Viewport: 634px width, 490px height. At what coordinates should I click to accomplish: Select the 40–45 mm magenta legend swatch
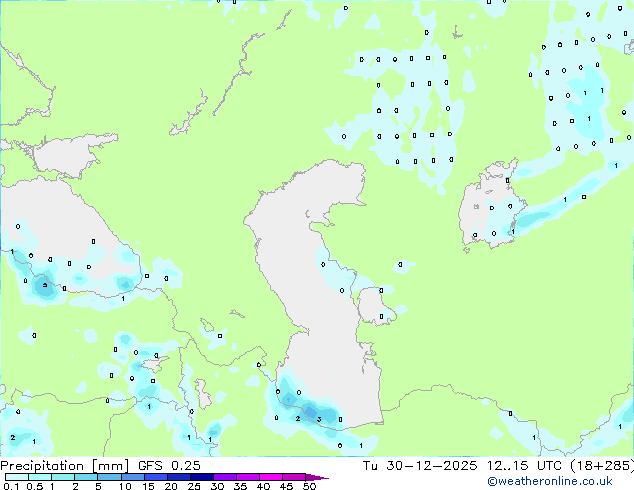271,477
